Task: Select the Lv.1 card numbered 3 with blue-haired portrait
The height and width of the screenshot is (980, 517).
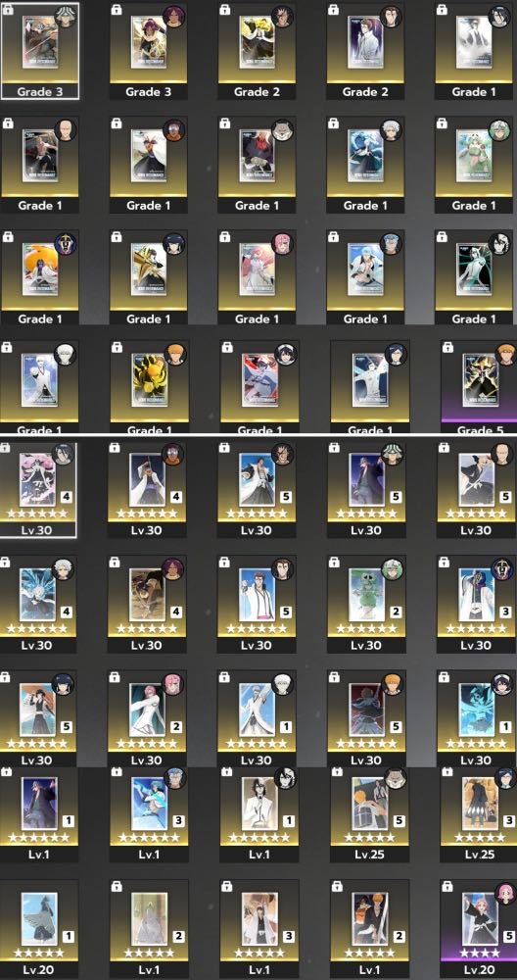Action: click(149, 814)
